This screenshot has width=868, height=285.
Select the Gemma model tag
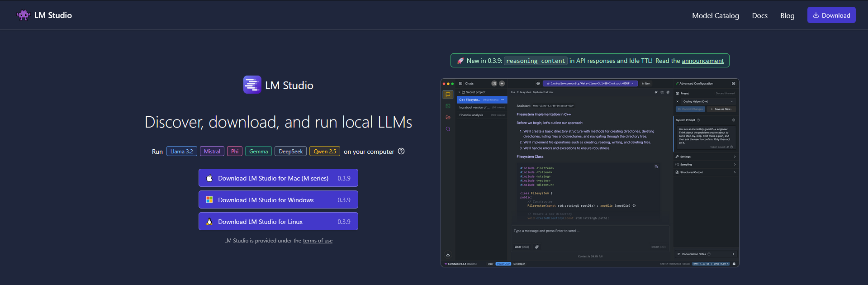tap(258, 152)
